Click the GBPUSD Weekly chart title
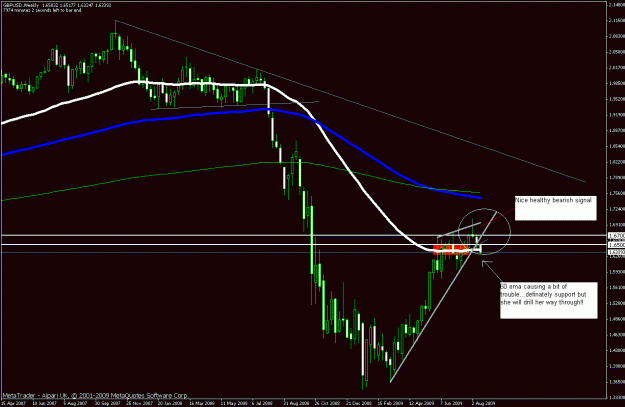 pyautogui.click(x=19, y=5)
